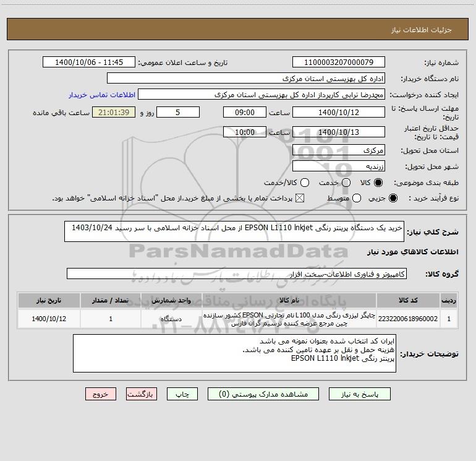Click the price validity date 1400/10/13 field
Viewport: 476px width, 461px height.
click(x=339, y=132)
